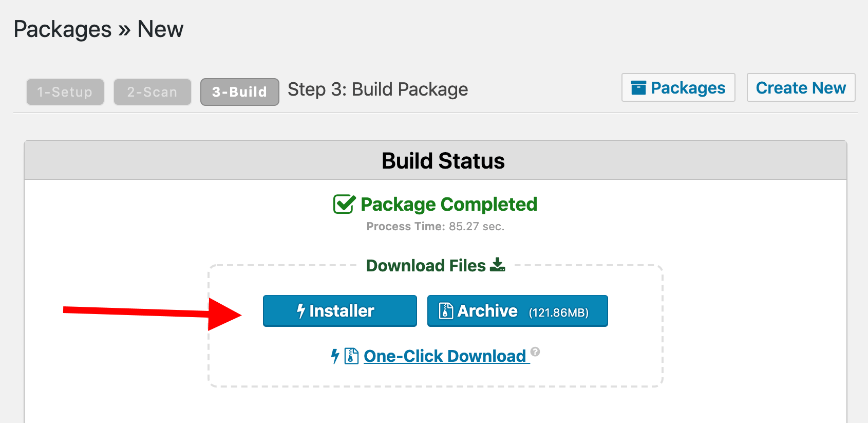The height and width of the screenshot is (423, 868).
Task: Select the 3-Build step
Action: pos(239,91)
